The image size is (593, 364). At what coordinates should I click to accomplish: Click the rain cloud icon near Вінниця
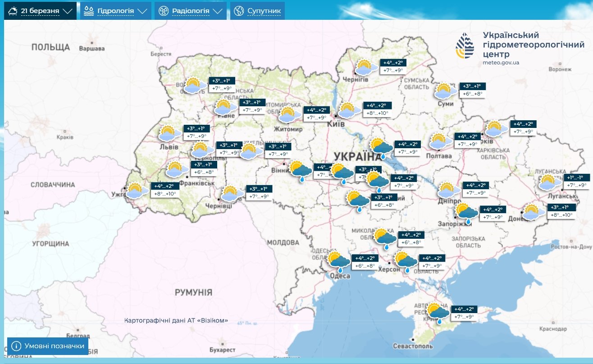tap(300, 171)
